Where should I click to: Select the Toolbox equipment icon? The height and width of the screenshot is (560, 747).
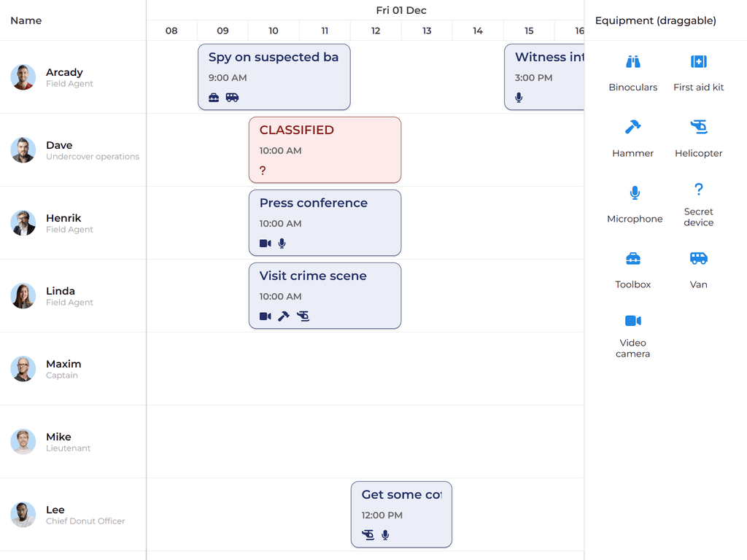click(x=632, y=259)
